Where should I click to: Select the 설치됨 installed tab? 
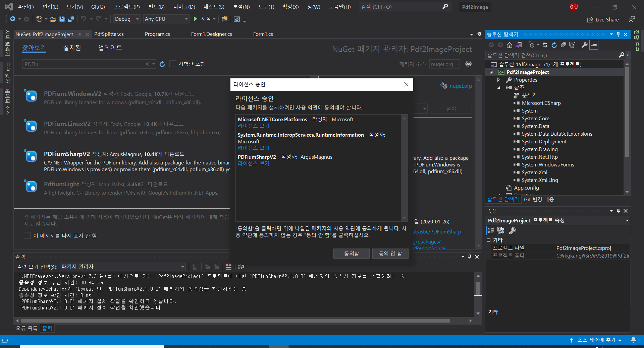tap(72, 48)
